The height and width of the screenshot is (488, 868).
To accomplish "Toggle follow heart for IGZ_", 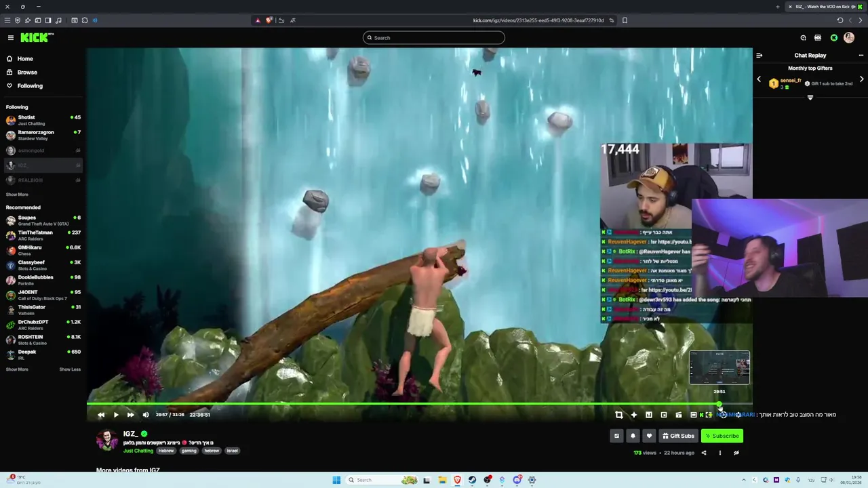I will pos(649,436).
